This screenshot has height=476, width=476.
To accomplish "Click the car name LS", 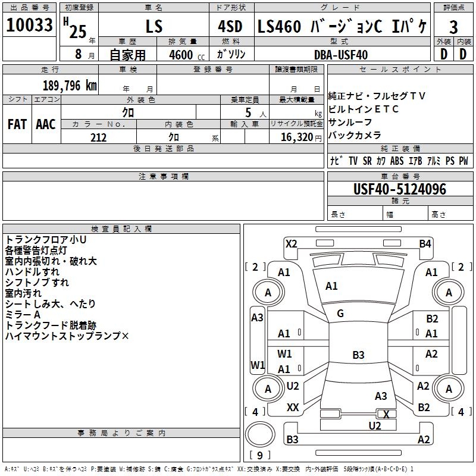I will [x=154, y=26].
